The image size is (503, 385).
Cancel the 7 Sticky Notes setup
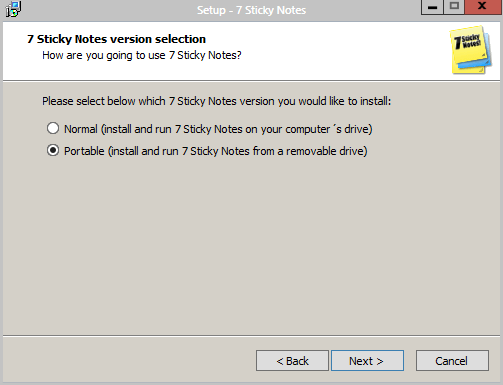[452, 361]
